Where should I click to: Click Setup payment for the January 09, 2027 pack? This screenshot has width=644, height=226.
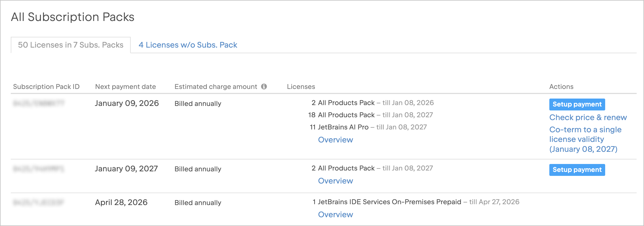point(577,170)
